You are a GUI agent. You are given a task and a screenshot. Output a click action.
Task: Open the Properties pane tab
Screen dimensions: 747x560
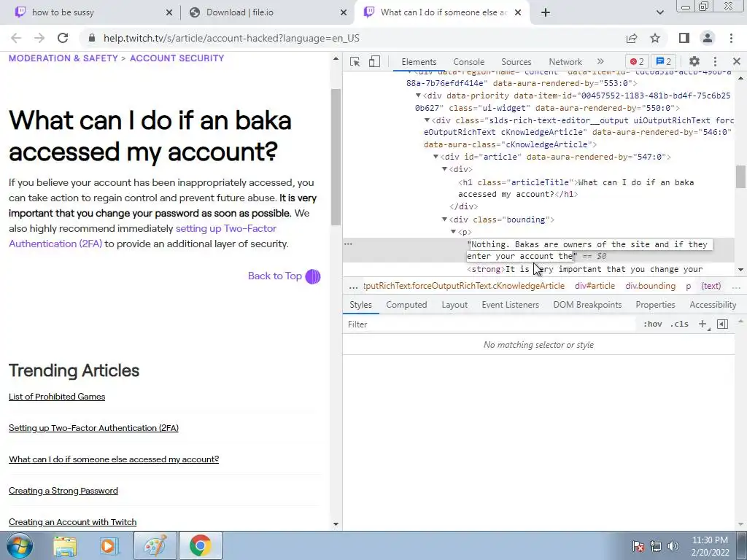click(655, 305)
